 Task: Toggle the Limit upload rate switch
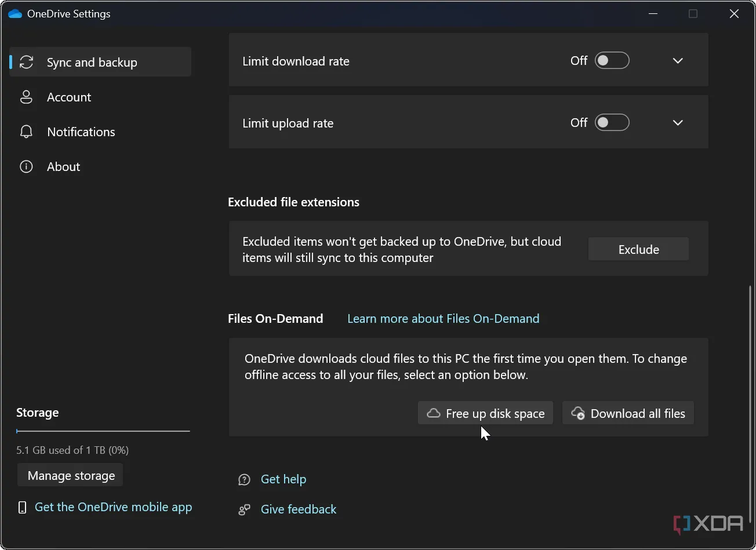[x=612, y=122]
